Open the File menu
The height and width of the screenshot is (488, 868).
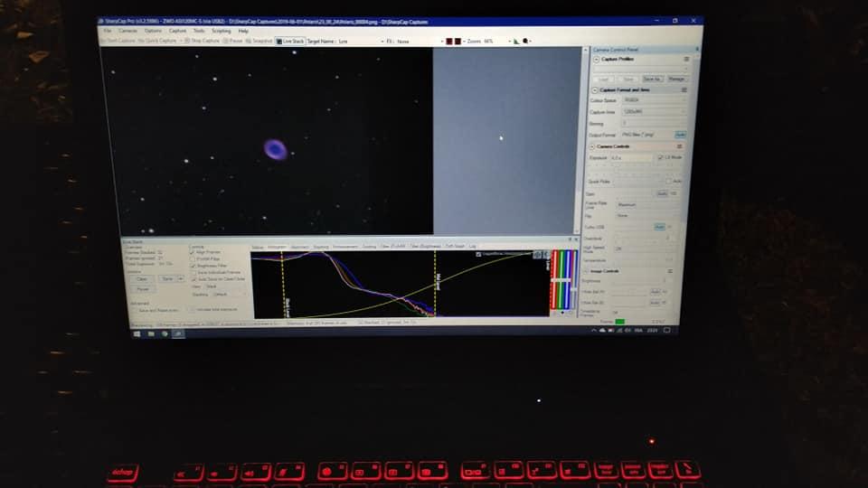click(108, 31)
